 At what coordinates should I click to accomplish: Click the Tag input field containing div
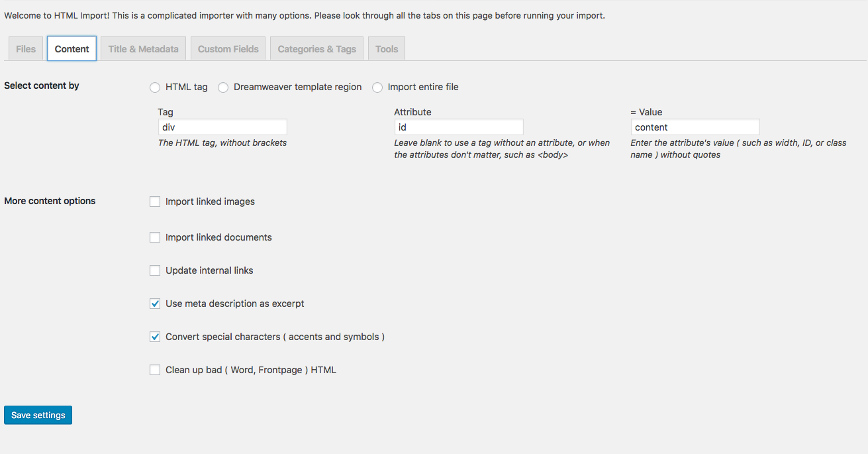point(222,127)
